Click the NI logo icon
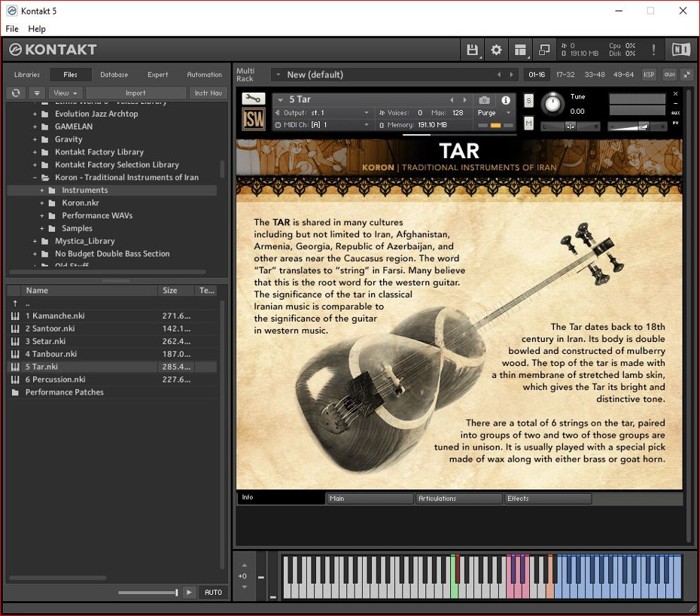The height and width of the screenshot is (616, 700). pyautogui.click(x=680, y=50)
